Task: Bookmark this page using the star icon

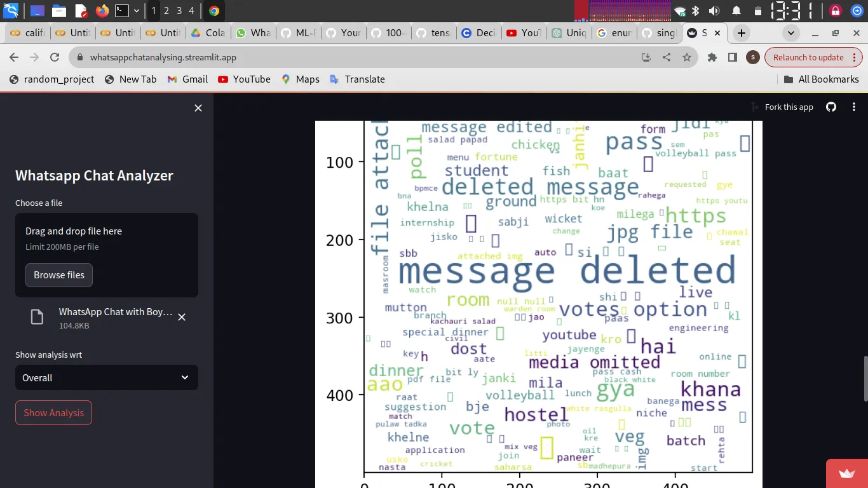Action: click(687, 57)
